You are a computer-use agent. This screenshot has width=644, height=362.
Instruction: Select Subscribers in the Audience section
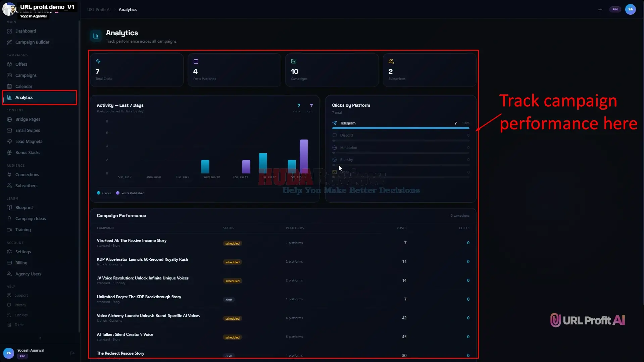pyautogui.click(x=26, y=186)
